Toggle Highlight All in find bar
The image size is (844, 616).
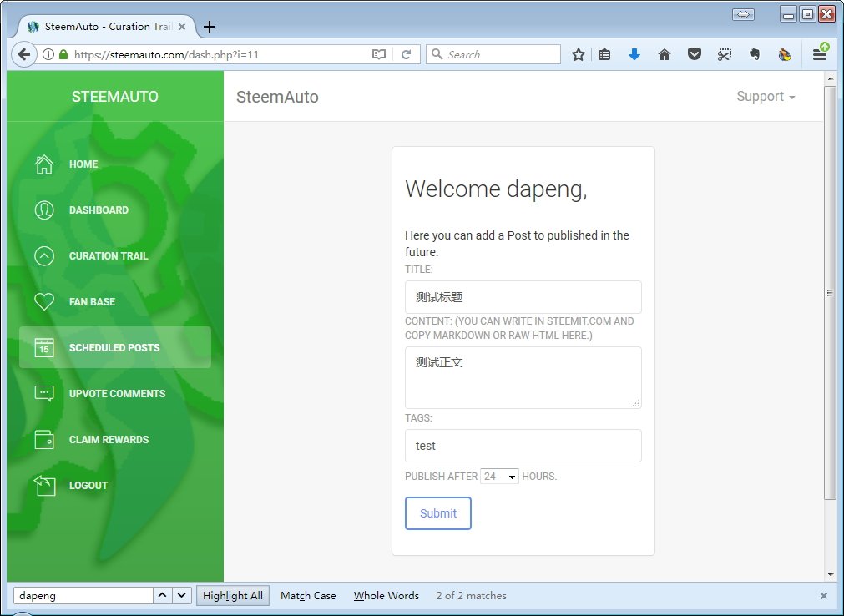233,596
